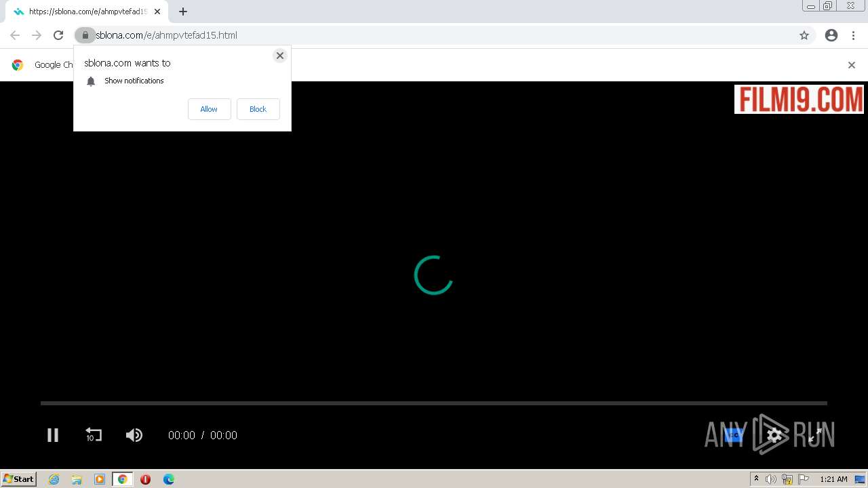
Task: Click the bell icon in popup
Action: [x=91, y=81]
